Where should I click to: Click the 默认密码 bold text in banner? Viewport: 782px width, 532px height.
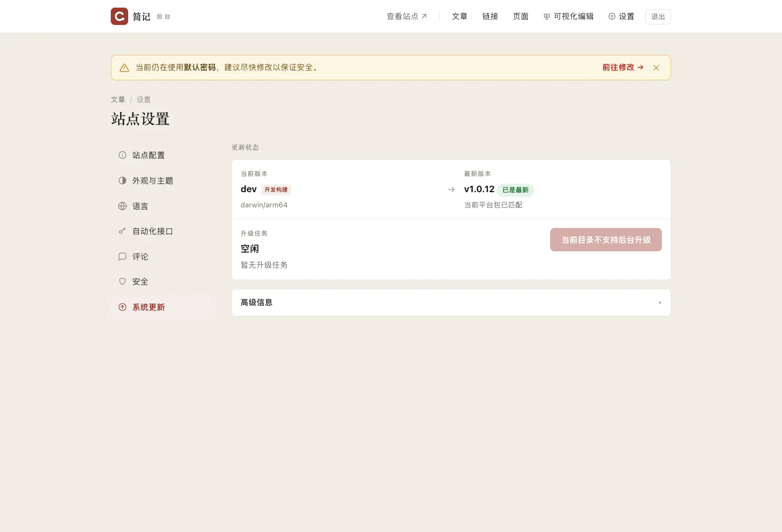(200, 67)
